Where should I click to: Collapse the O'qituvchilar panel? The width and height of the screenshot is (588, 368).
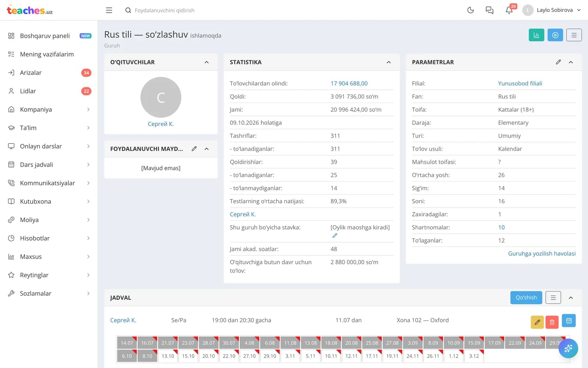pos(207,62)
